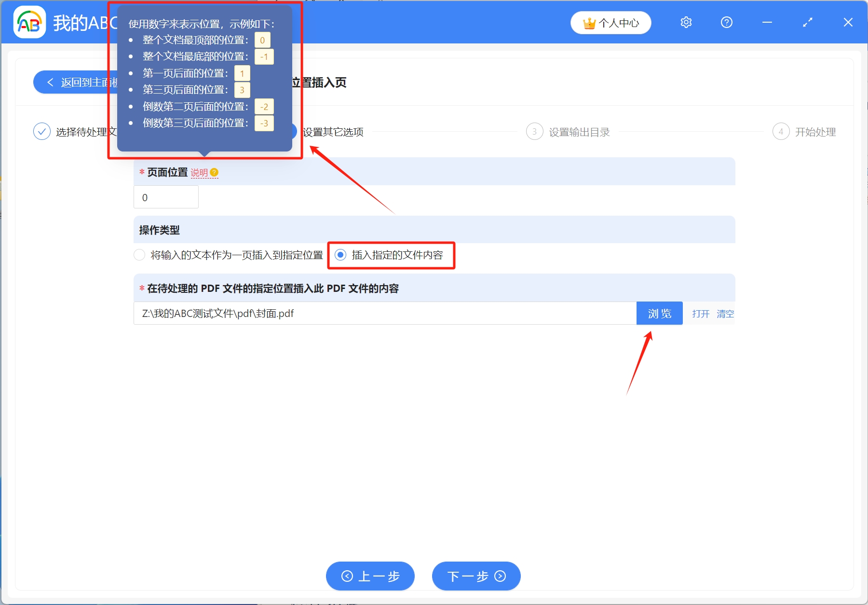Select the currently enabled operation type radio
This screenshot has width=868, height=605.
[x=341, y=255]
